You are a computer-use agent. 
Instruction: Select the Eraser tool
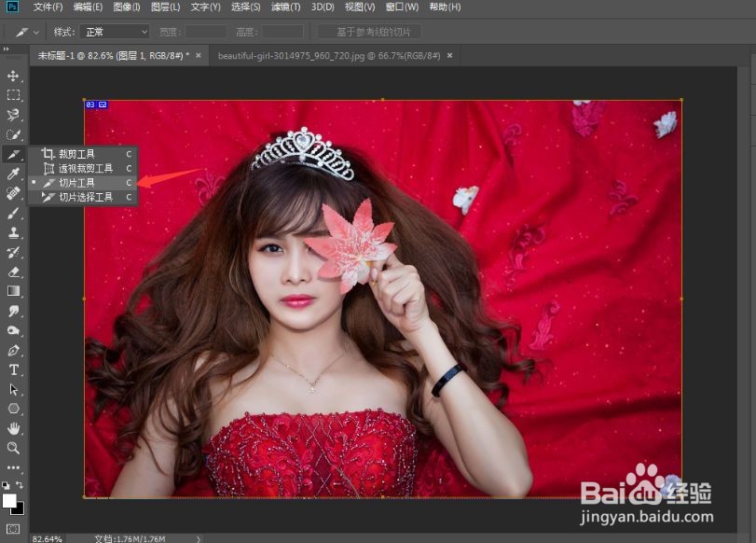13,271
